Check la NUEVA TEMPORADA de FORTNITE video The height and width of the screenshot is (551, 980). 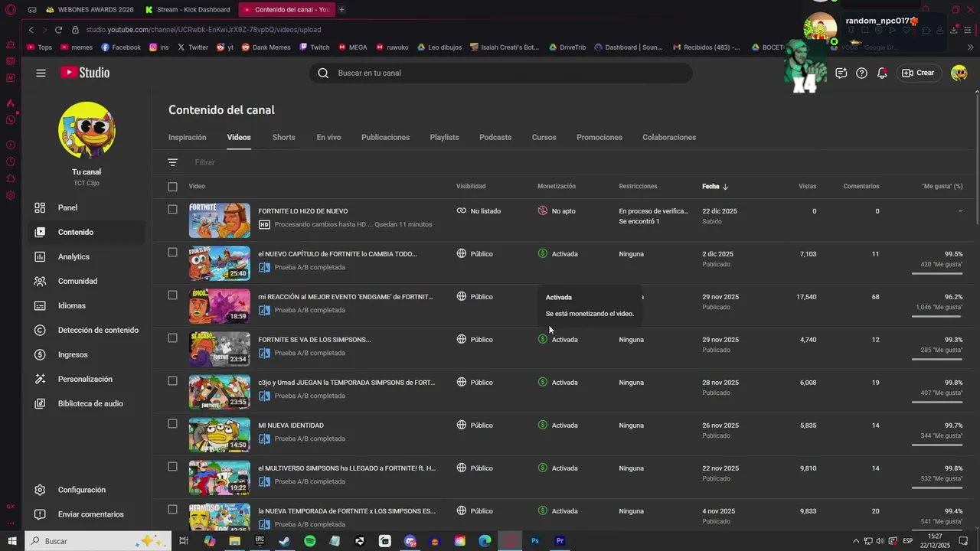pyautogui.click(x=172, y=510)
